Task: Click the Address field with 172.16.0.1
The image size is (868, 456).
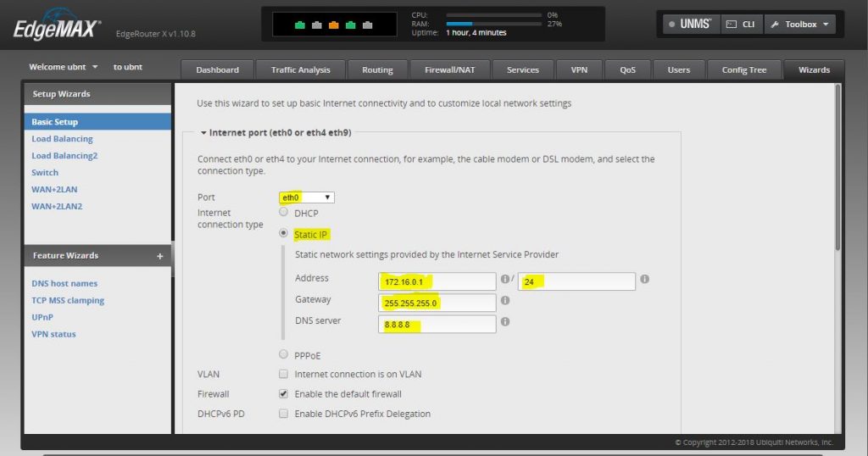Action: (x=437, y=281)
